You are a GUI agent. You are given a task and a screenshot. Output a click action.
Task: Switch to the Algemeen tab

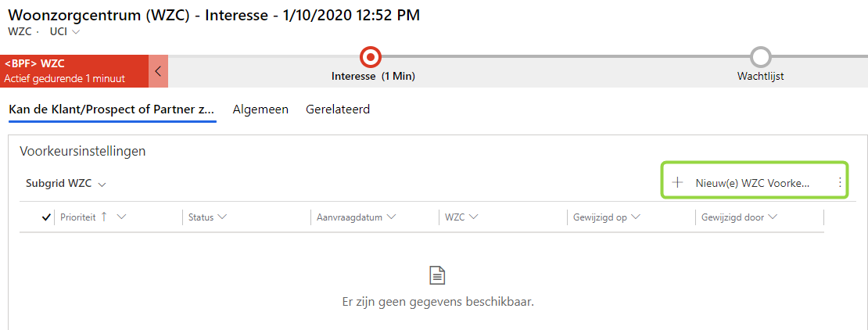[260, 109]
